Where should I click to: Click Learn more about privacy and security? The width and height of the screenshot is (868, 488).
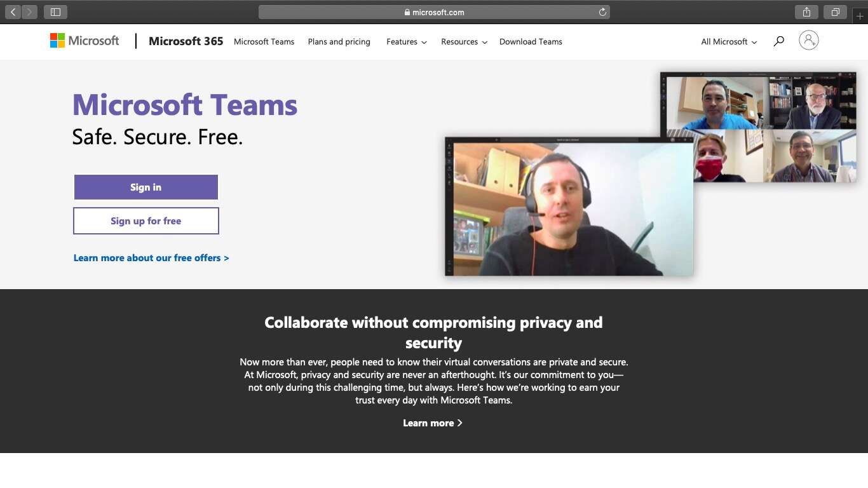pos(433,423)
